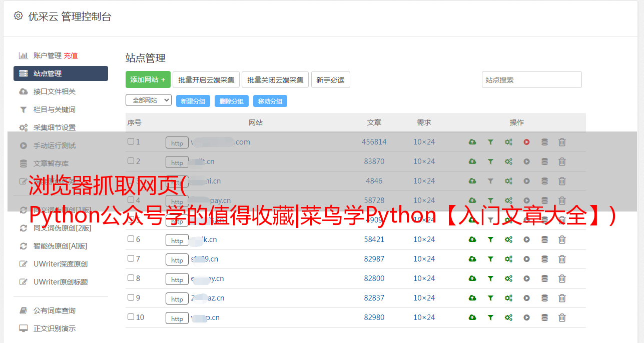Open the 全部网站 group dropdown
This screenshot has height=343, width=644.
149,100
